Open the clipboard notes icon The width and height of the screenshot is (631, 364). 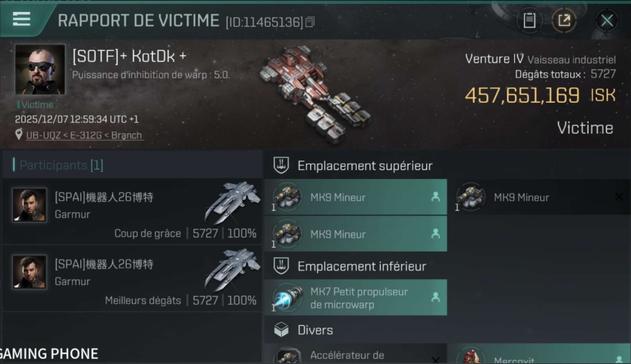pos(529,20)
